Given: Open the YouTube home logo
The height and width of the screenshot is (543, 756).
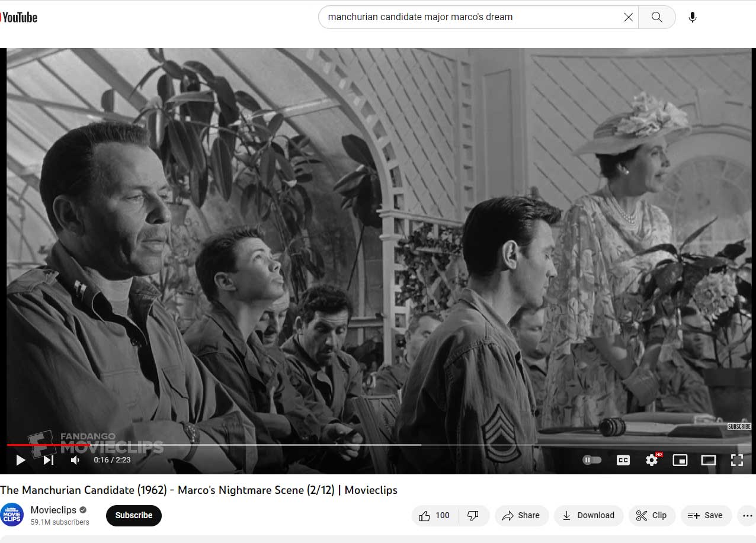Looking at the screenshot, I should point(18,17).
